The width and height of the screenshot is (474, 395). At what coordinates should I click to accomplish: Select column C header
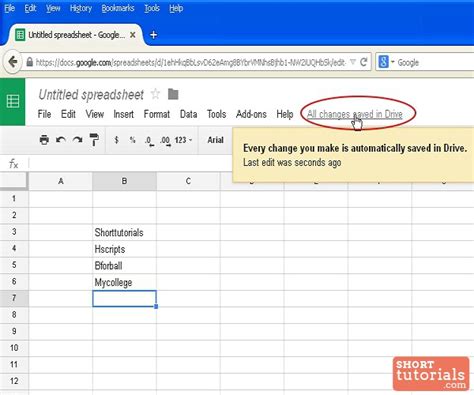[188, 181]
